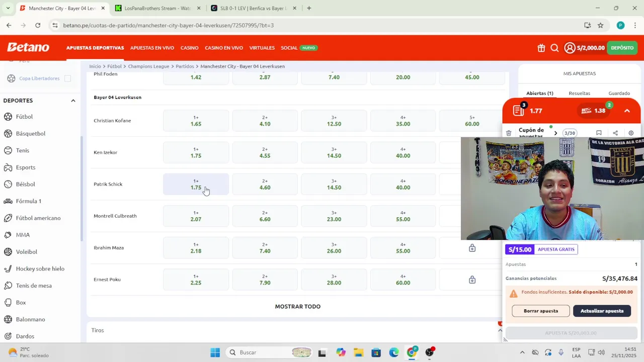Open APUESTAS DEPORTIVAS menu
Image resolution: width=644 pixels, height=362 pixels.
coord(95,48)
